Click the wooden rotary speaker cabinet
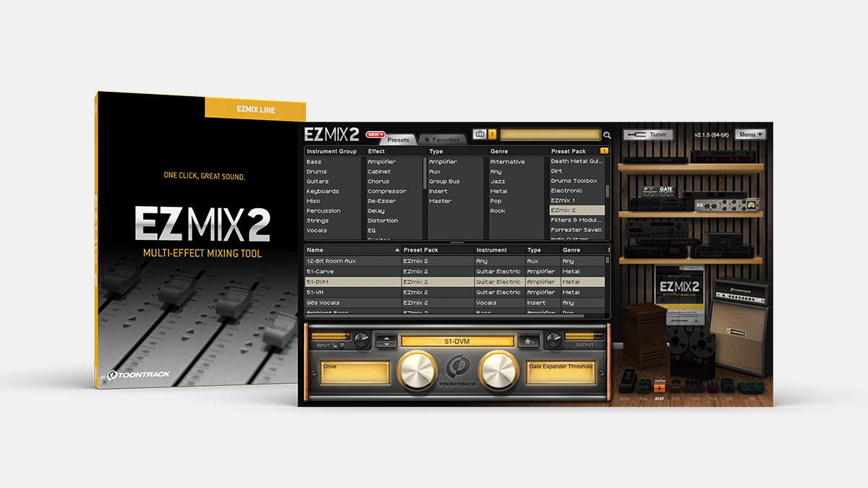Screen dimensions: 868x488 pyautogui.click(x=644, y=336)
